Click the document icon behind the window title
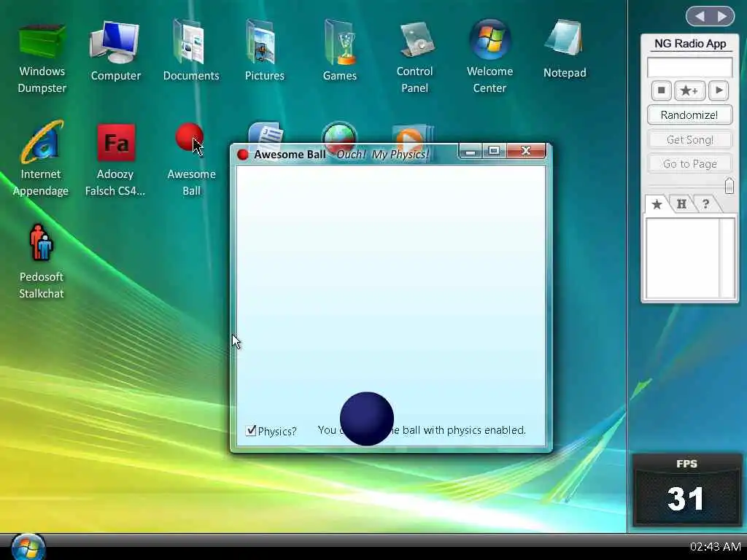The height and width of the screenshot is (560, 747). click(x=266, y=133)
